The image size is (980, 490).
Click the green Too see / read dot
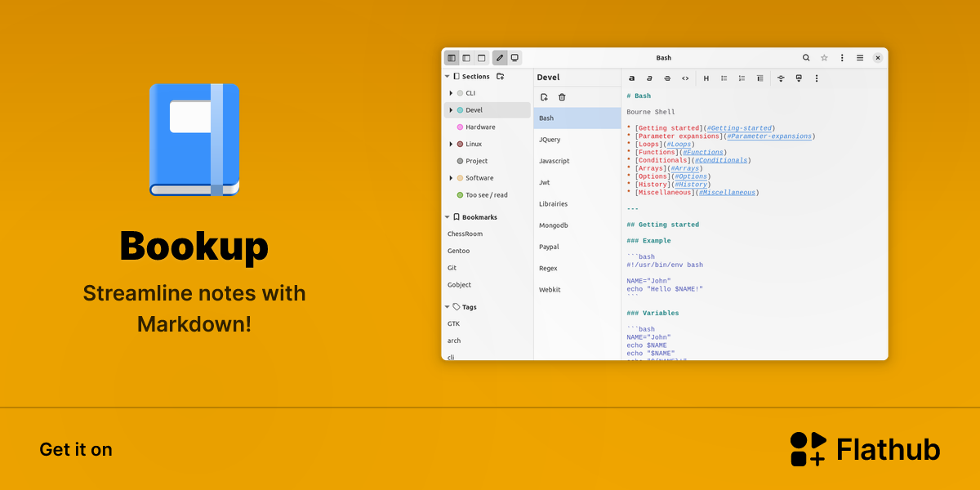(x=461, y=195)
